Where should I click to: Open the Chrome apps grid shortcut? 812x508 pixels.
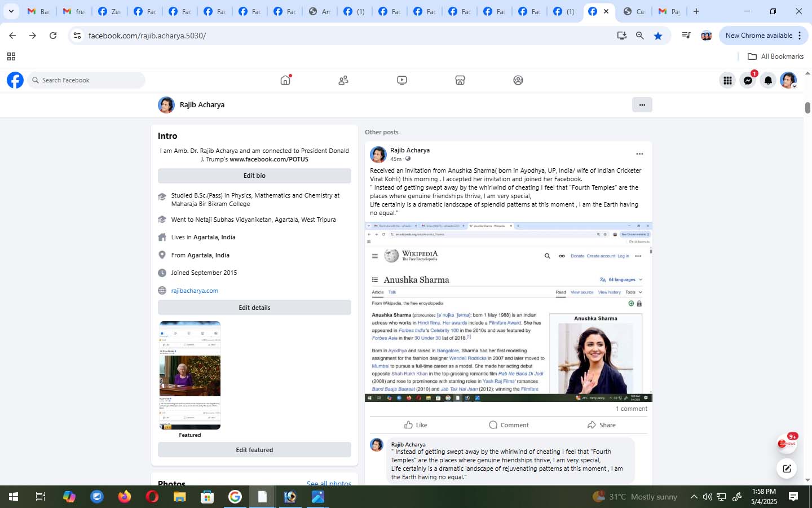coord(11,56)
